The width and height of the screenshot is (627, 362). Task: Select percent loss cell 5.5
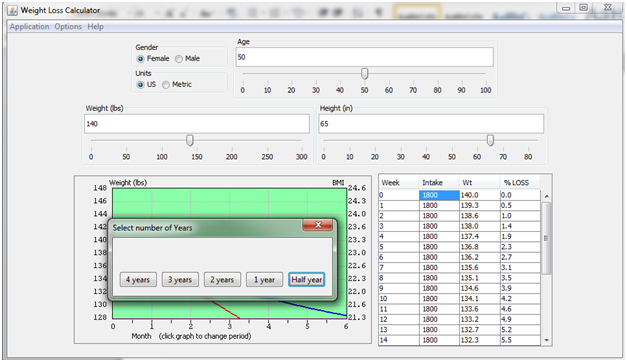520,340
